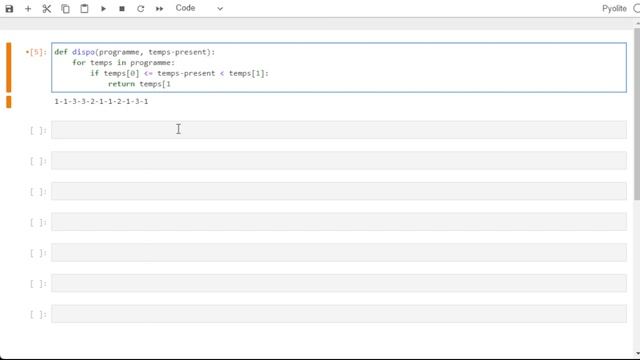Image resolution: width=640 pixels, height=360 pixels.
Task: Select the fourth empty code cell
Action: (x=339, y=222)
